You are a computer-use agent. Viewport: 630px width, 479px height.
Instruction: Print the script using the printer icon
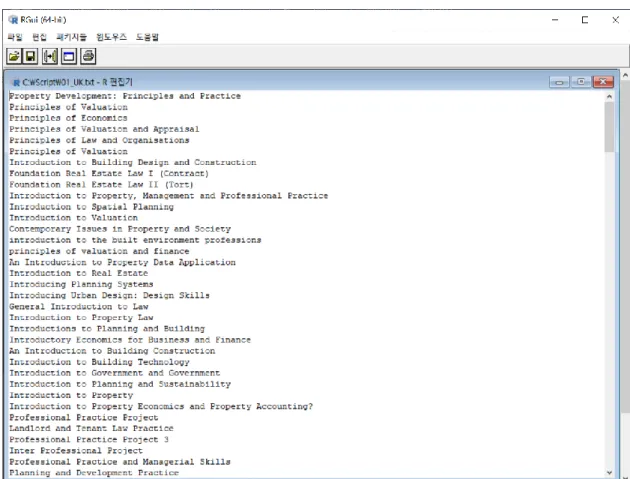pos(88,56)
